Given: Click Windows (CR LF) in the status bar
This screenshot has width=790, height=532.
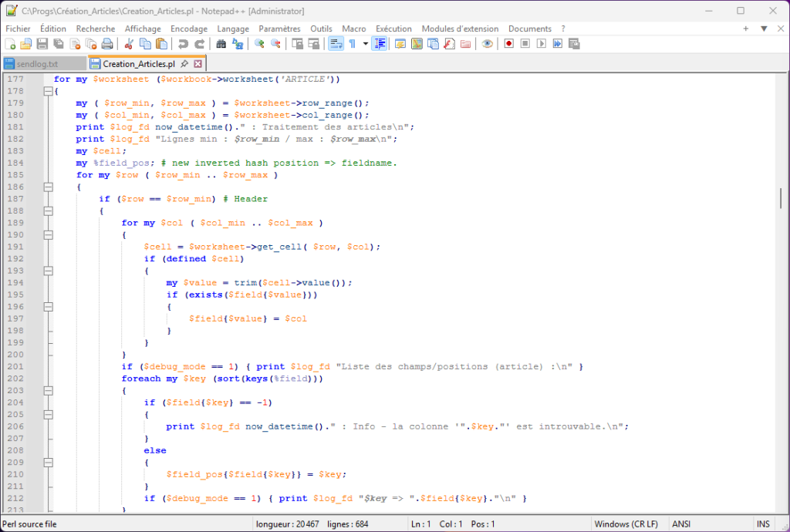Looking at the screenshot, I should [626, 524].
